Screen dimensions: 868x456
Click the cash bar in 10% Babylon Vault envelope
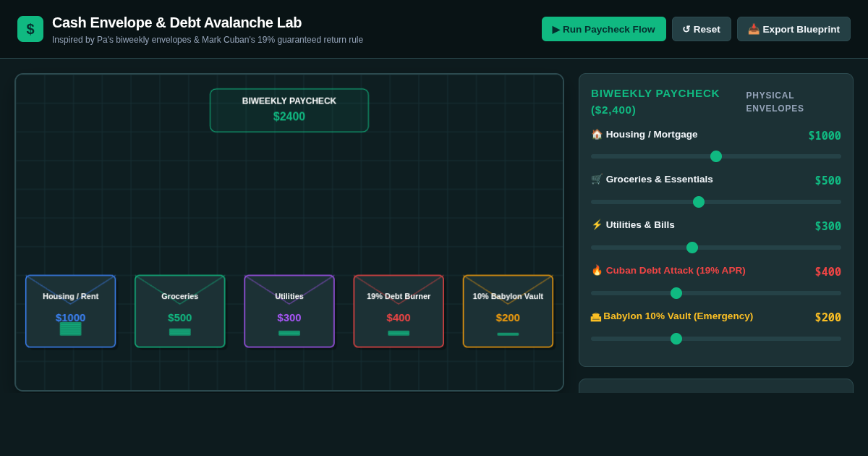click(508, 334)
